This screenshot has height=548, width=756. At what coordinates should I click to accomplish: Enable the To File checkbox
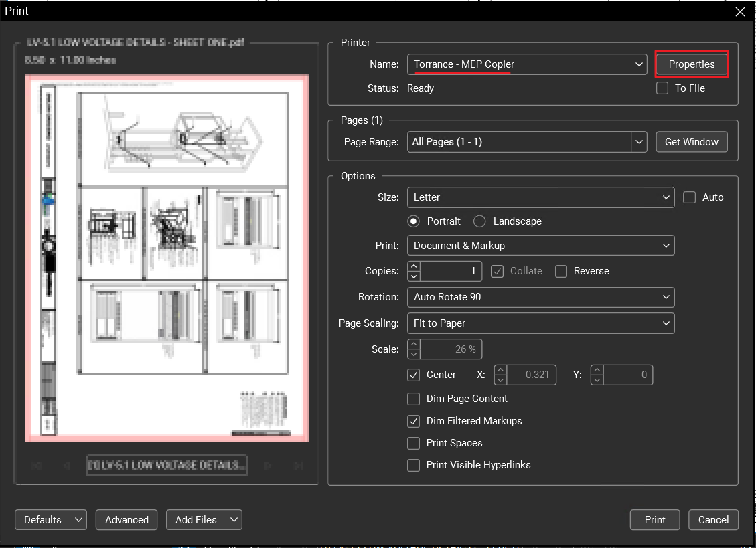662,88
